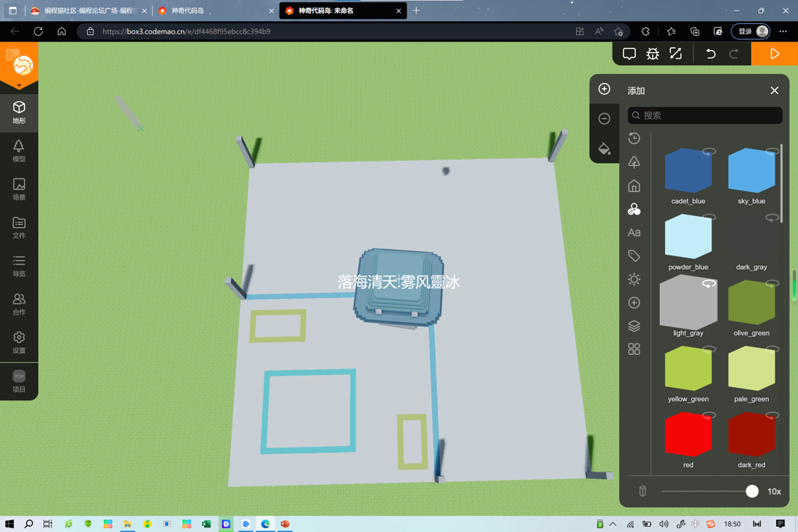Open the sun light blocks category

click(x=634, y=279)
